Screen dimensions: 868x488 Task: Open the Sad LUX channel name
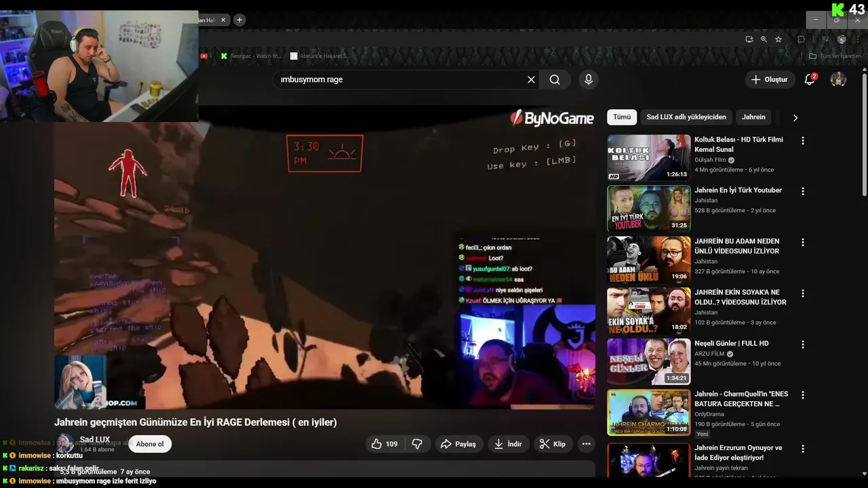(95, 440)
